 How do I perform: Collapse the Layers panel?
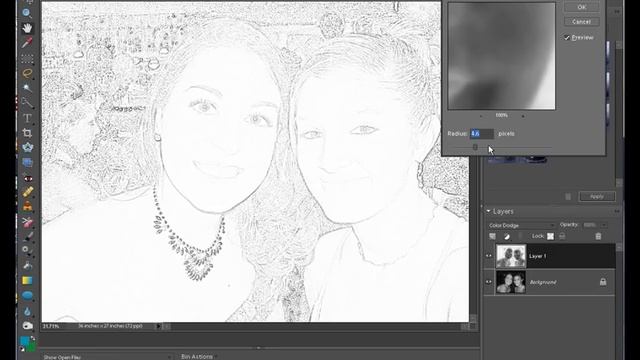(x=488, y=211)
